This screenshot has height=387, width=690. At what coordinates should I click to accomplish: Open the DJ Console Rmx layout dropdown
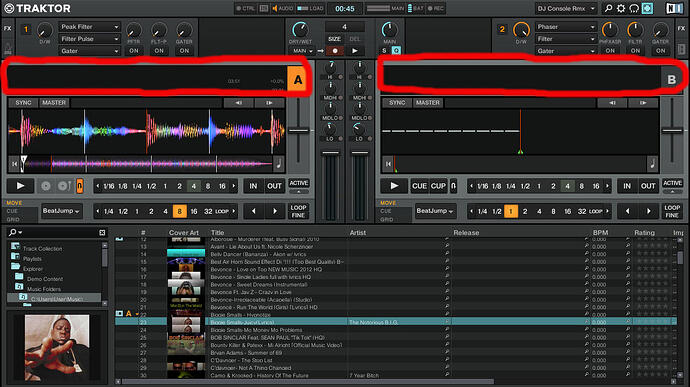point(566,8)
